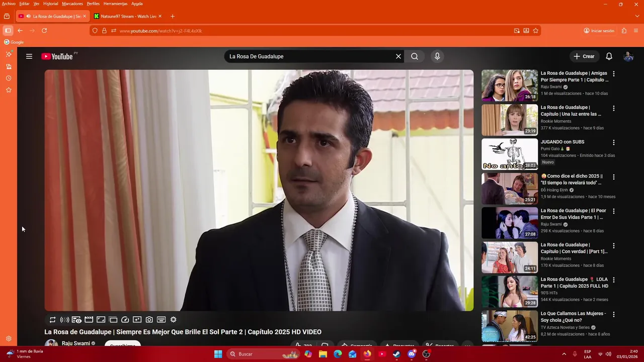Click the resize player frame icon

(101, 320)
